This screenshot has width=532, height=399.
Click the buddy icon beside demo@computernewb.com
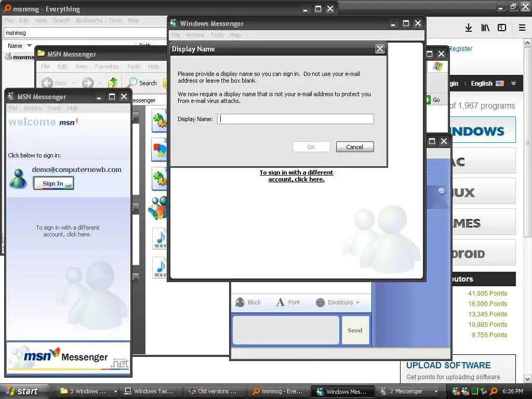click(x=18, y=179)
